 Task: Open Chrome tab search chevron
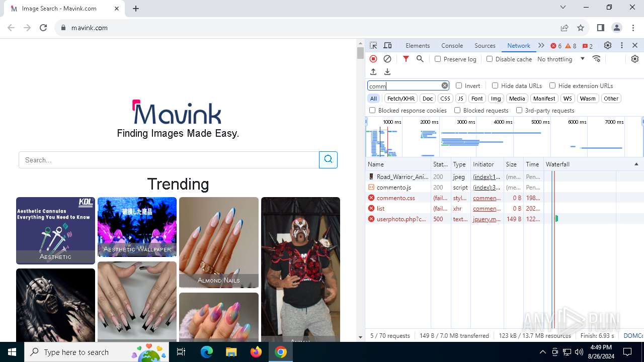click(563, 7)
